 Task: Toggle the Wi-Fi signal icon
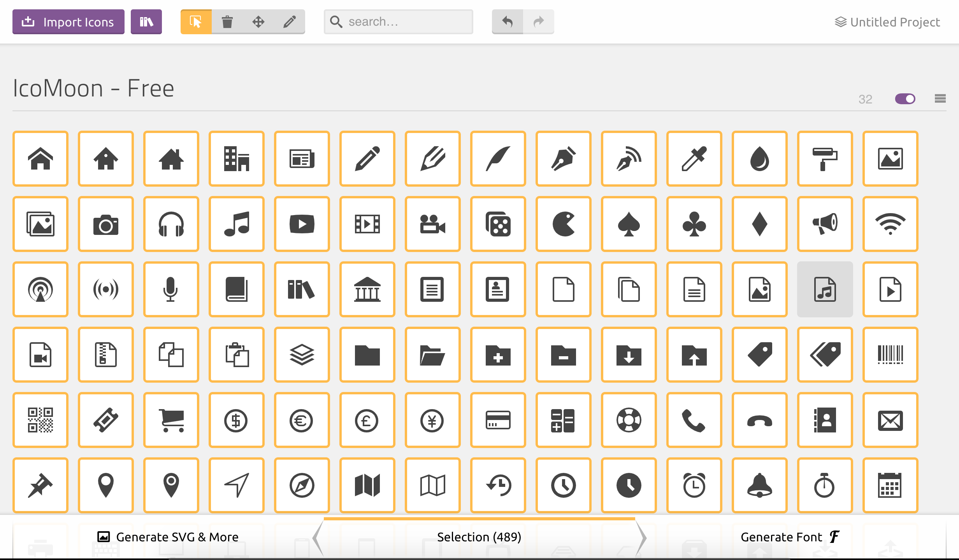pyautogui.click(x=890, y=224)
